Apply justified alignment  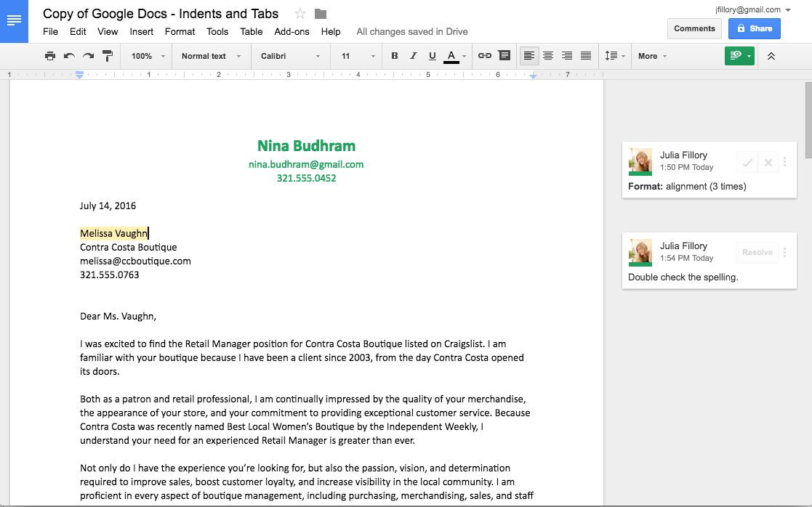click(x=586, y=56)
